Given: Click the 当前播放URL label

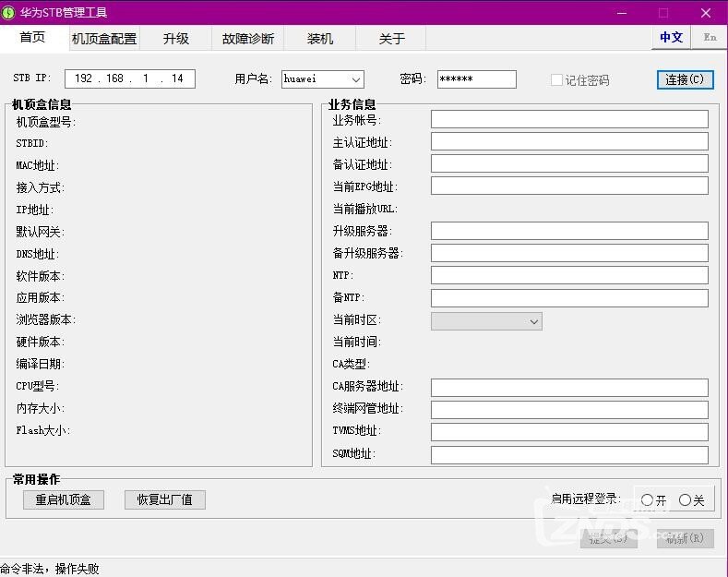Looking at the screenshot, I should click(365, 209).
